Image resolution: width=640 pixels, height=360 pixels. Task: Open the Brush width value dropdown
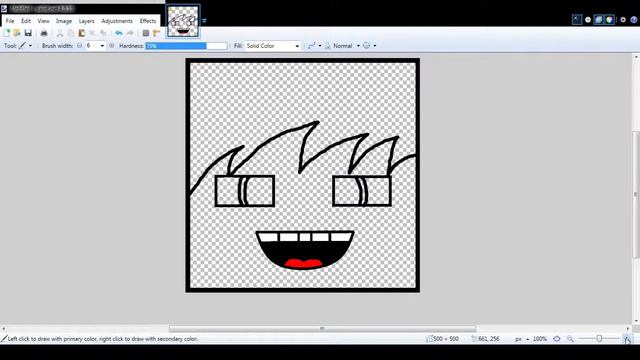click(x=102, y=46)
